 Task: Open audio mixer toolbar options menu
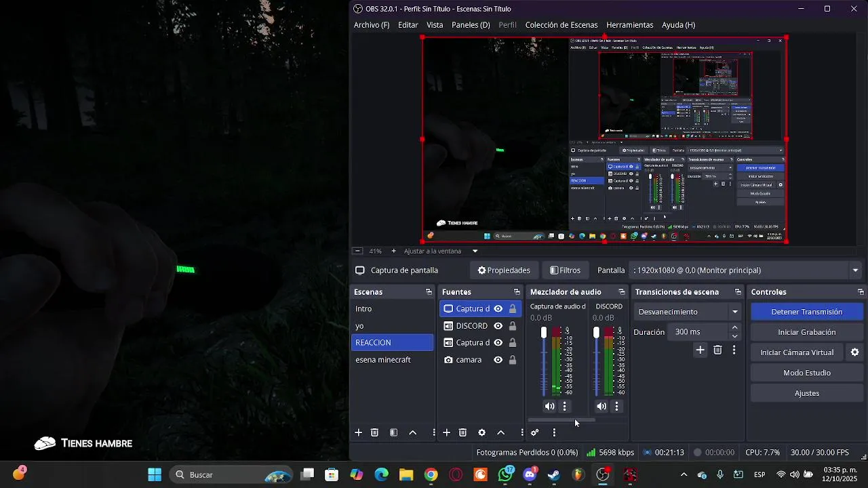(554, 432)
